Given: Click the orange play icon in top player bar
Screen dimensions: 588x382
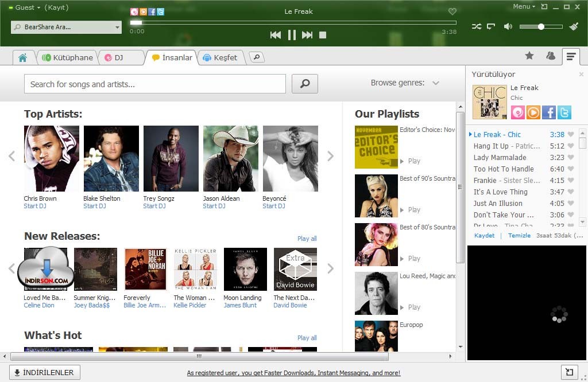Looking at the screenshot, I should point(143,11).
